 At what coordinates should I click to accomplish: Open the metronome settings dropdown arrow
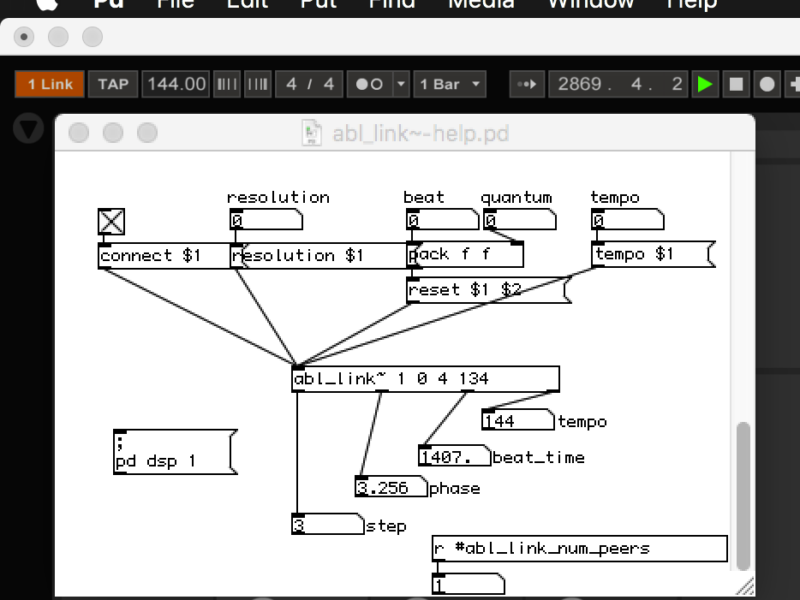401,84
